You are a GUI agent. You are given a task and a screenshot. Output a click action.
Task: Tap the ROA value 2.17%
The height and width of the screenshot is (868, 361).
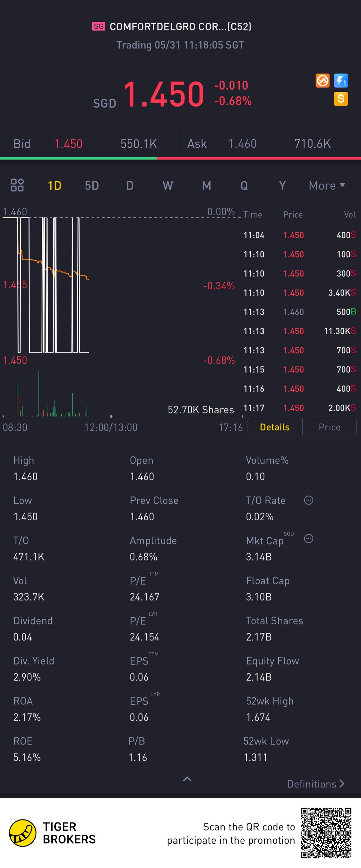click(x=27, y=717)
